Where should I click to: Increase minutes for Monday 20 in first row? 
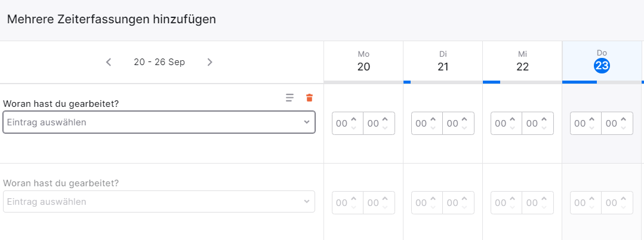[x=385, y=119]
